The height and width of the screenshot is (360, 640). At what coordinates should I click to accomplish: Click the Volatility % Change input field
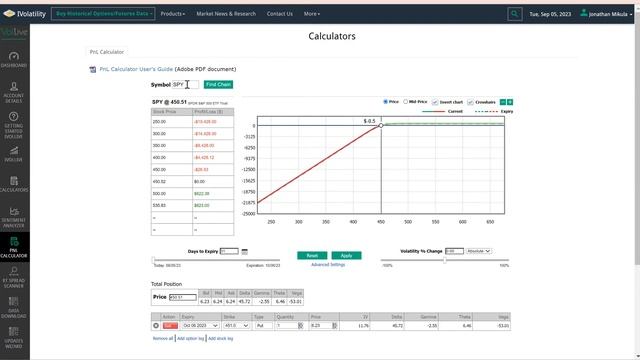tap(454, 251)
